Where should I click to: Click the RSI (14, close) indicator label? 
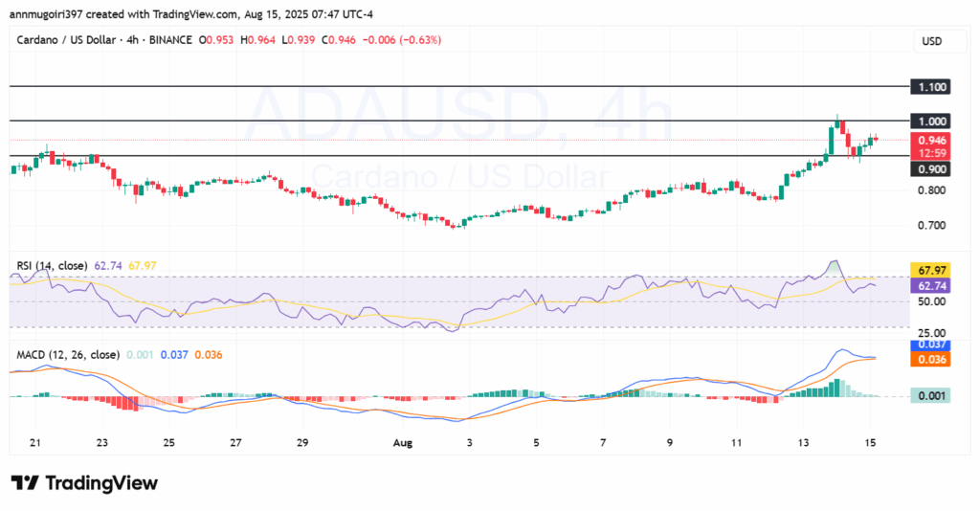52,266
